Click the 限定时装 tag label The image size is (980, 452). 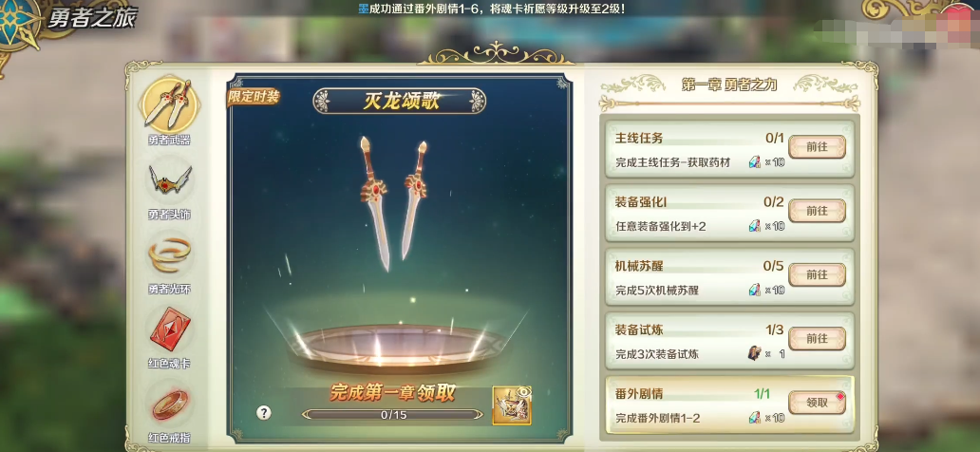[254, 97]
